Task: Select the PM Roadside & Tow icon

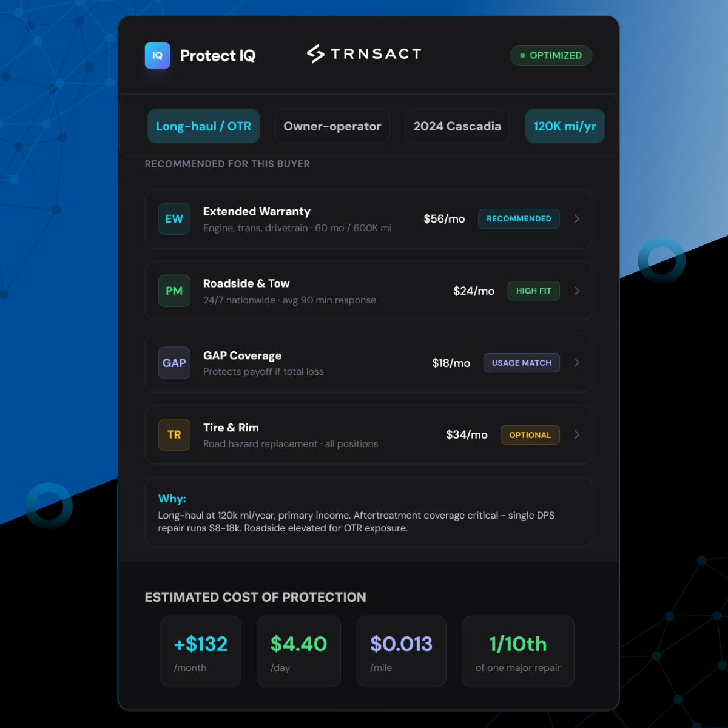Action: (x=174, y=291)
